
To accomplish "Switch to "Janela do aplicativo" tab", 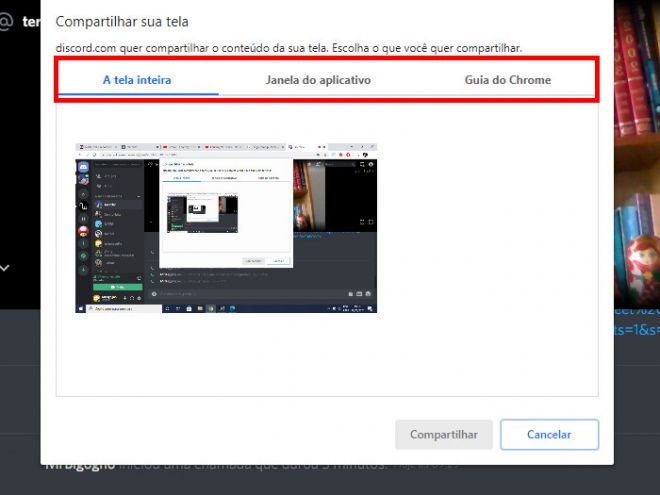I will coord(318,80).
